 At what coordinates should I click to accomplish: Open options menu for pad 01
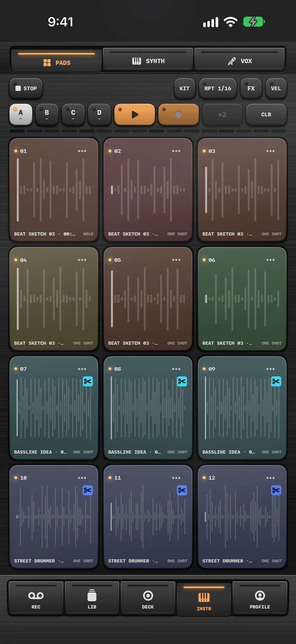click(x=82, y=151)
